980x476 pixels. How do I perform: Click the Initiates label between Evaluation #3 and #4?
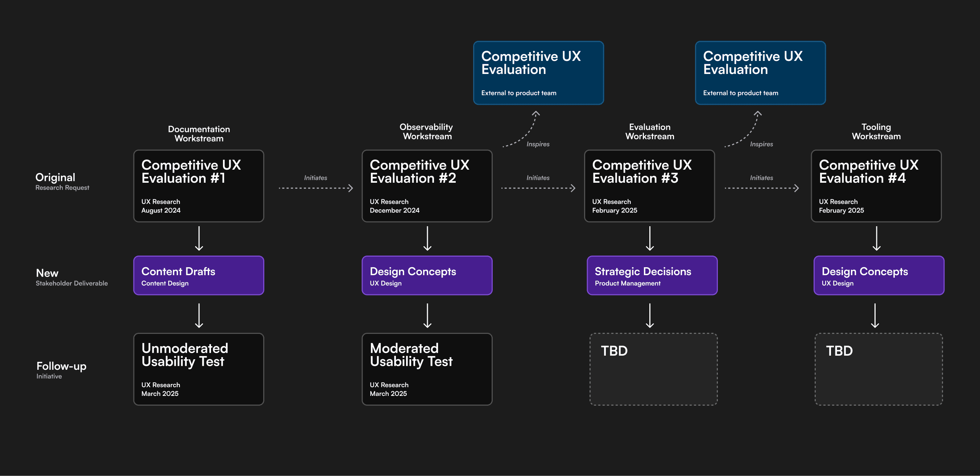coord(761,178)
